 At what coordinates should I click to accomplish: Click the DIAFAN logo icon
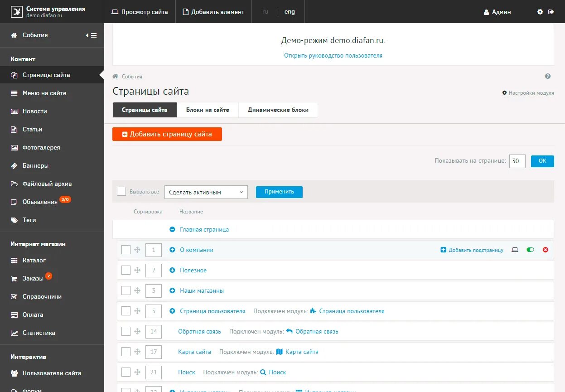17,12
